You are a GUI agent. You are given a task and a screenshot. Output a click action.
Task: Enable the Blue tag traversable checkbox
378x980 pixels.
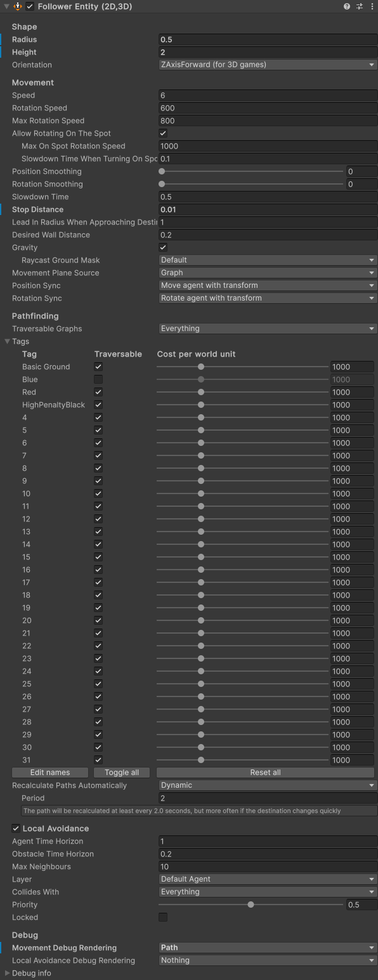pos(98,379)
